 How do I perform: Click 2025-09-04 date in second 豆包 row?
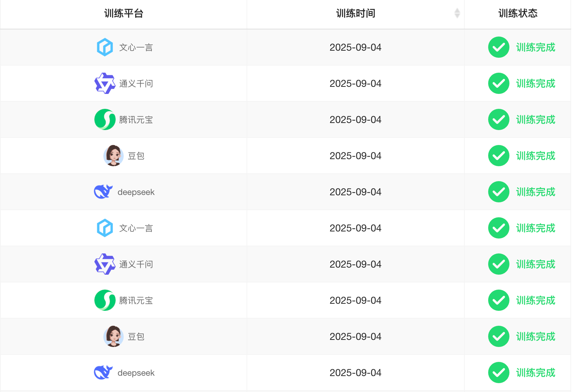click(x=355, y=337)
